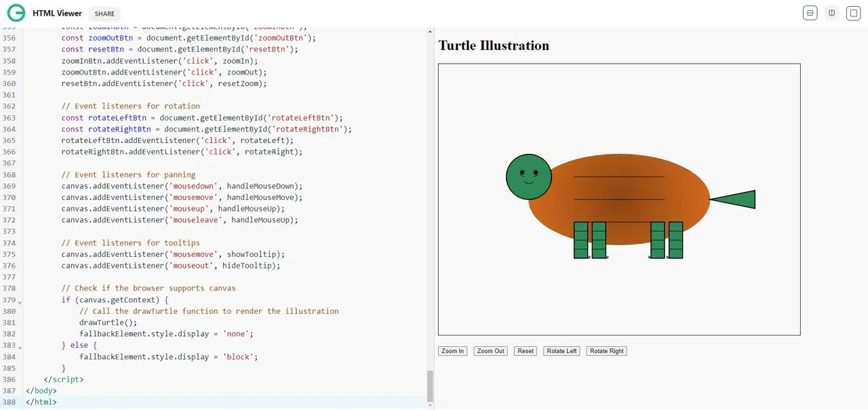
Task: Click the '// Event listeners for panning' comment
Action: [x=129, y=174]
